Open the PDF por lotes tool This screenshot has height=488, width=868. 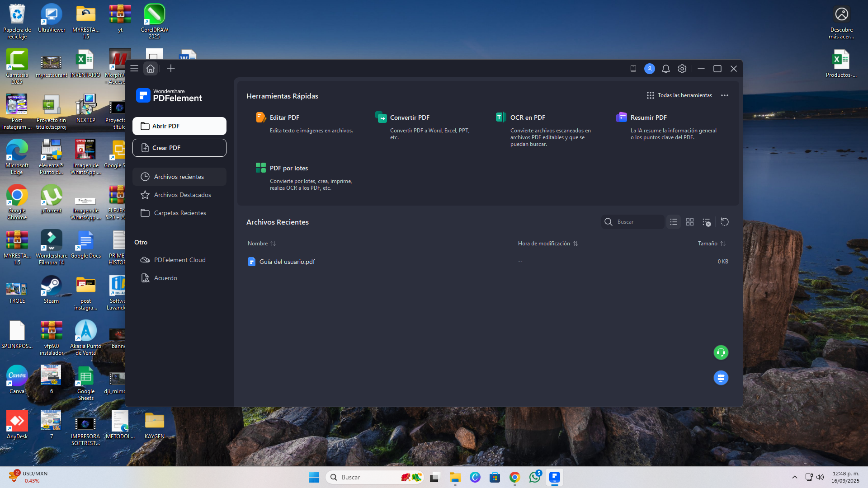click(288, 168)
